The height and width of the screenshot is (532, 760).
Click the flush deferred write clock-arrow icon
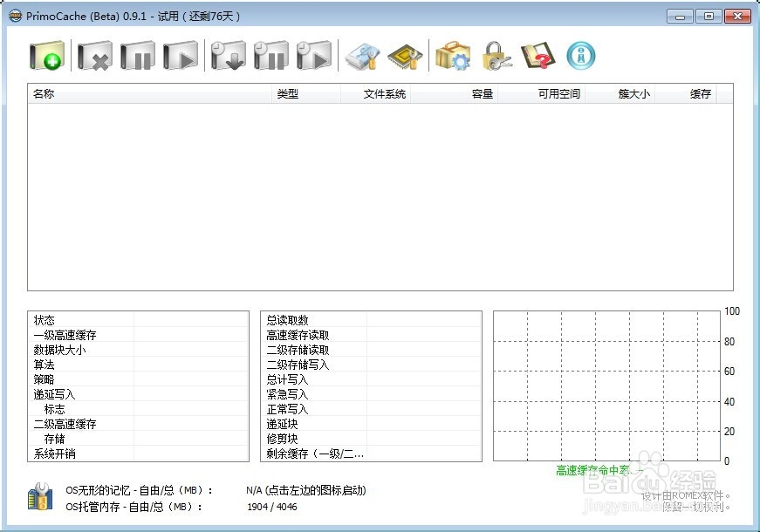pos(229,56)
